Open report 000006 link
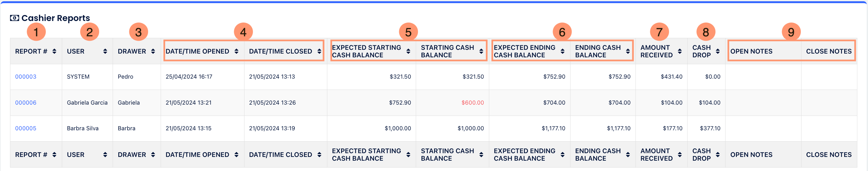 point(26,103)
